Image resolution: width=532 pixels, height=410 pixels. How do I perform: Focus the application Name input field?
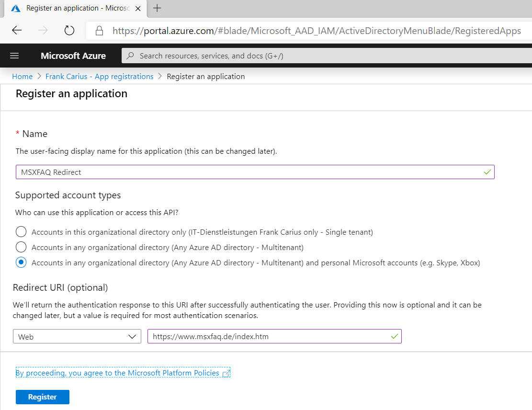255,172
